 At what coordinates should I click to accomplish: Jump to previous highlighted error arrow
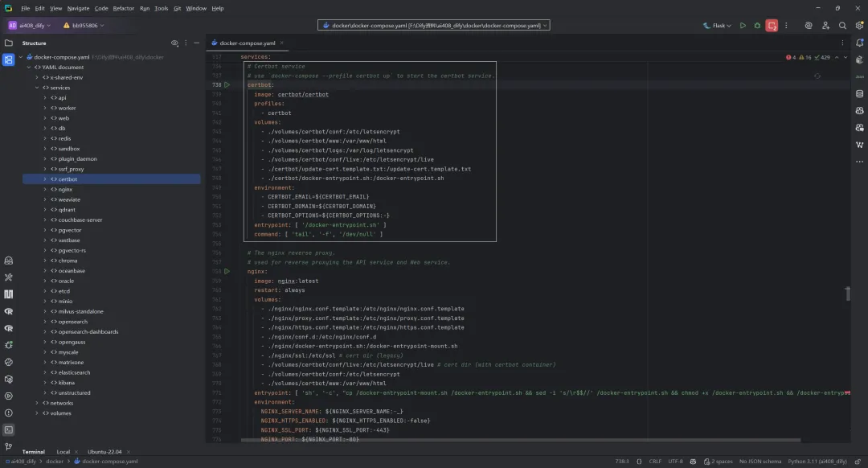(x=837, y=57)
